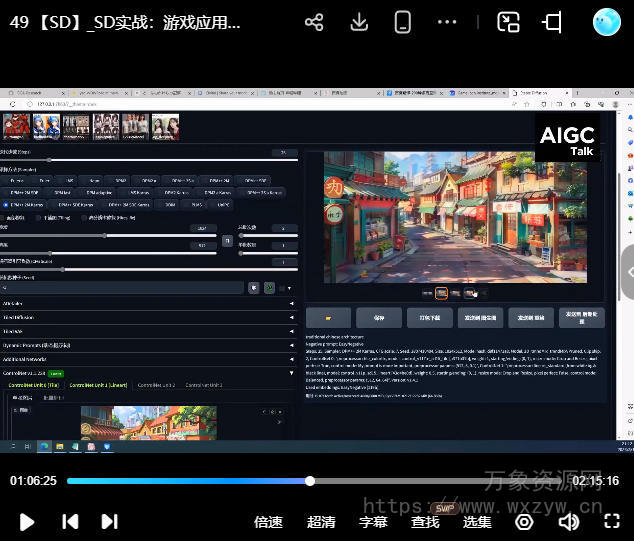Click the circular record icon in the player bar
Screen dimensions: 634x541
pos(524,521)
